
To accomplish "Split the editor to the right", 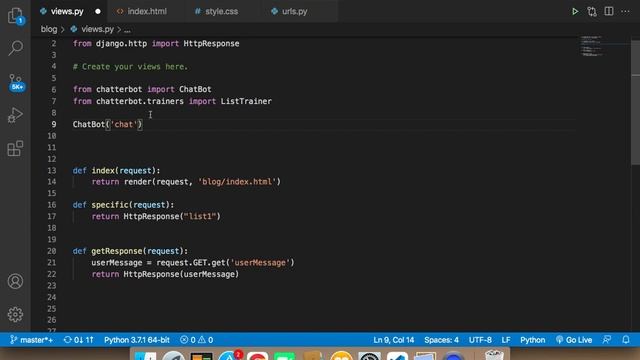I will [609, 11].
